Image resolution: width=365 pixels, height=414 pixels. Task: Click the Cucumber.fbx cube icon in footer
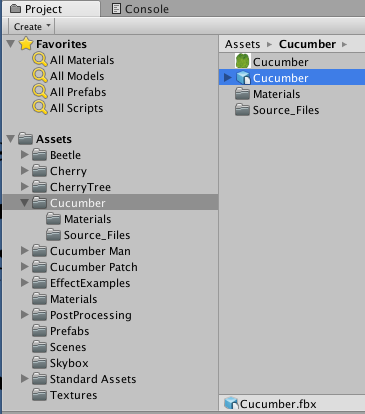click(231, 403)
